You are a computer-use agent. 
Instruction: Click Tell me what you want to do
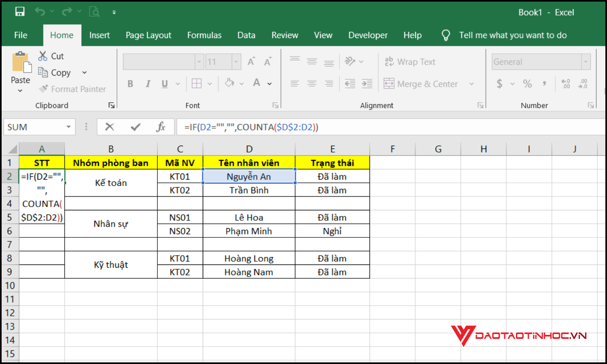[x=513, y=35]
